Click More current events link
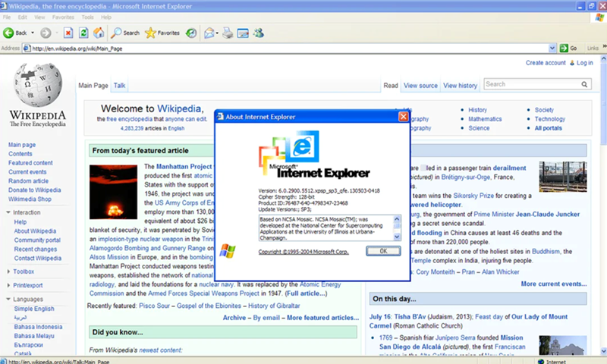This screenshot has height=364, width=607. click(554, 284)
